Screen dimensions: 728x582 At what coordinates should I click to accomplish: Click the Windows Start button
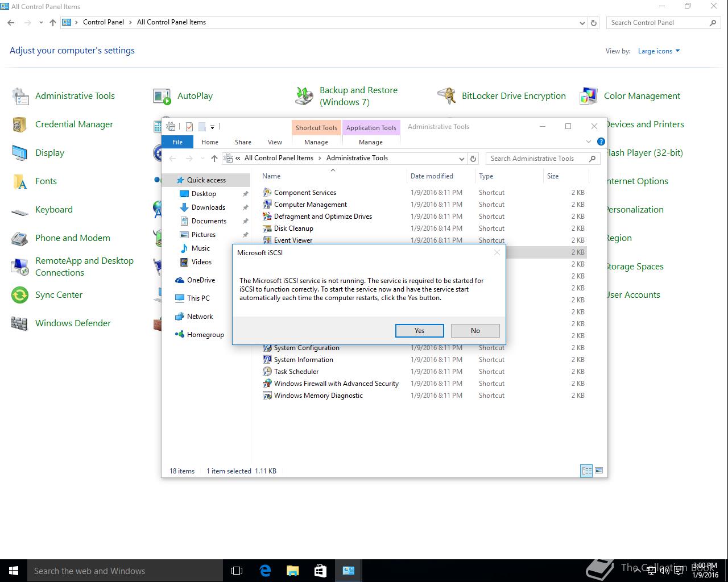point(14,571)
